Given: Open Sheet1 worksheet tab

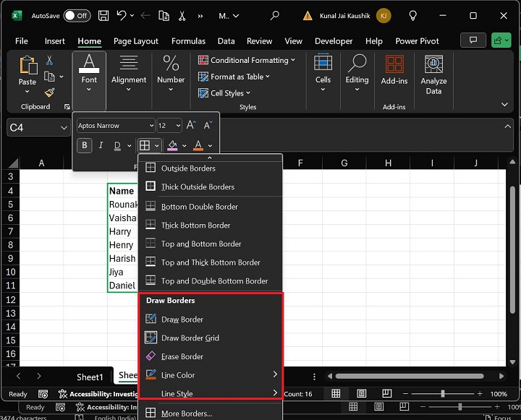Looking at the screenshot, I should 90,377.
